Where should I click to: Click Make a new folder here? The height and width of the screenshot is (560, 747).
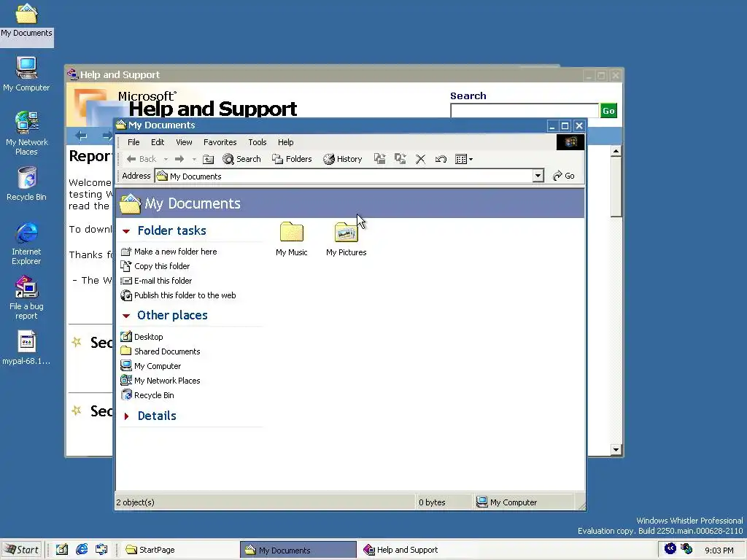click(x=169, y=252)
